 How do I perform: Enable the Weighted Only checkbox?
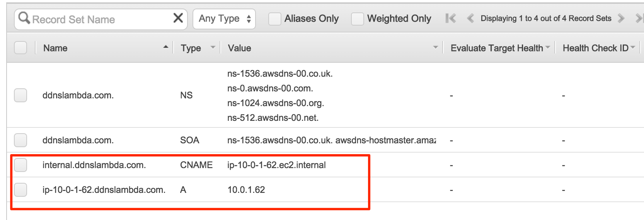(357, 19)
